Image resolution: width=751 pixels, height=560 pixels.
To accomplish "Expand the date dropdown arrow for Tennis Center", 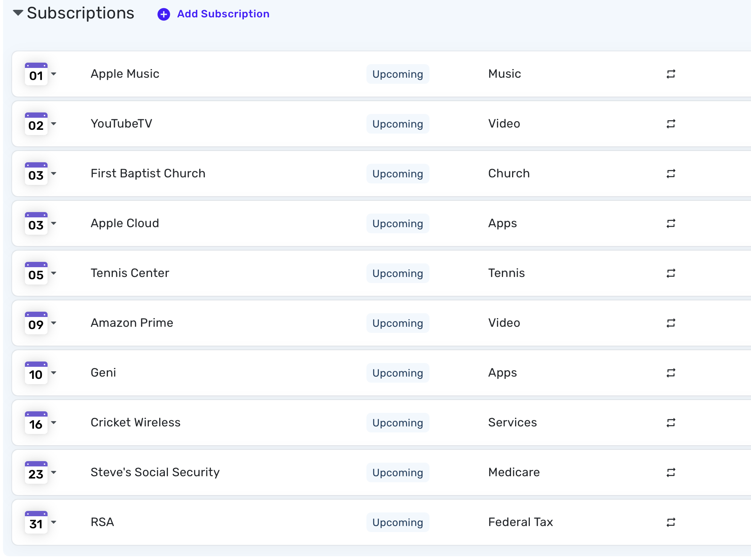I will tap(54, 273).
